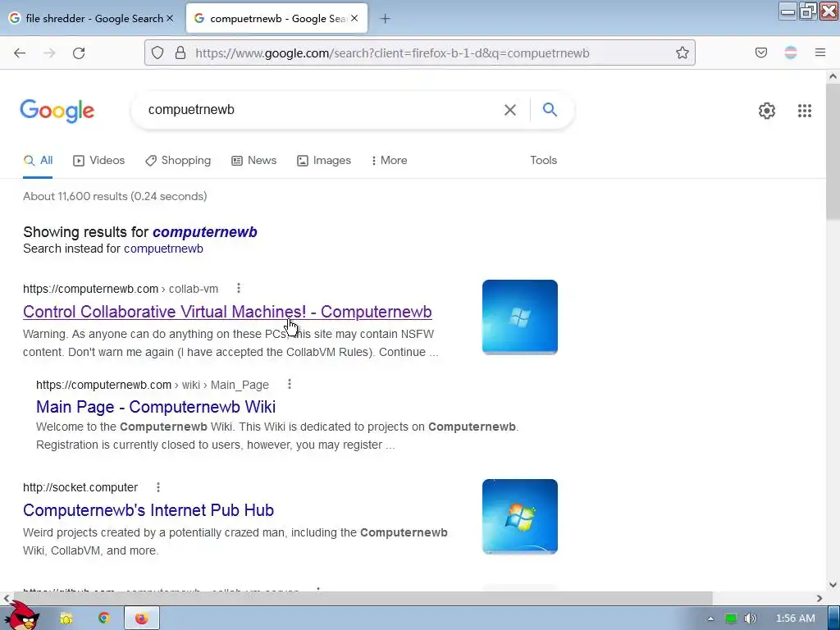Click the 'computernewb' corrected spelling link
The height and width of the screenshot is (630, 840).
pyautogui.click(x=204, y=232)
